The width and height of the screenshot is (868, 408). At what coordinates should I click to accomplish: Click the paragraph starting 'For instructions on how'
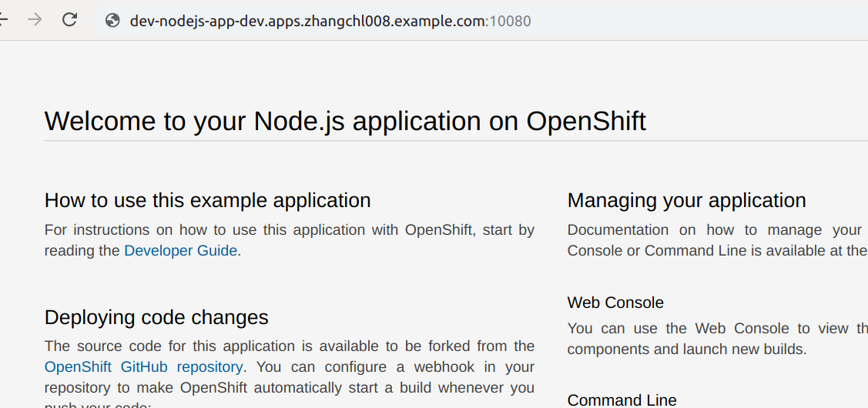coord(290,239)
